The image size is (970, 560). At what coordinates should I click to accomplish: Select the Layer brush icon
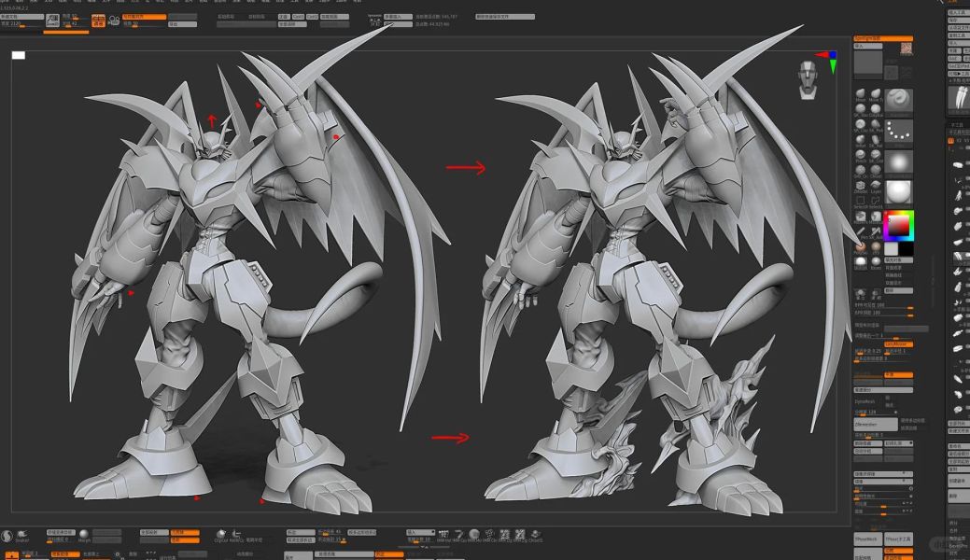pyautogui.click(x=876, y=187)
